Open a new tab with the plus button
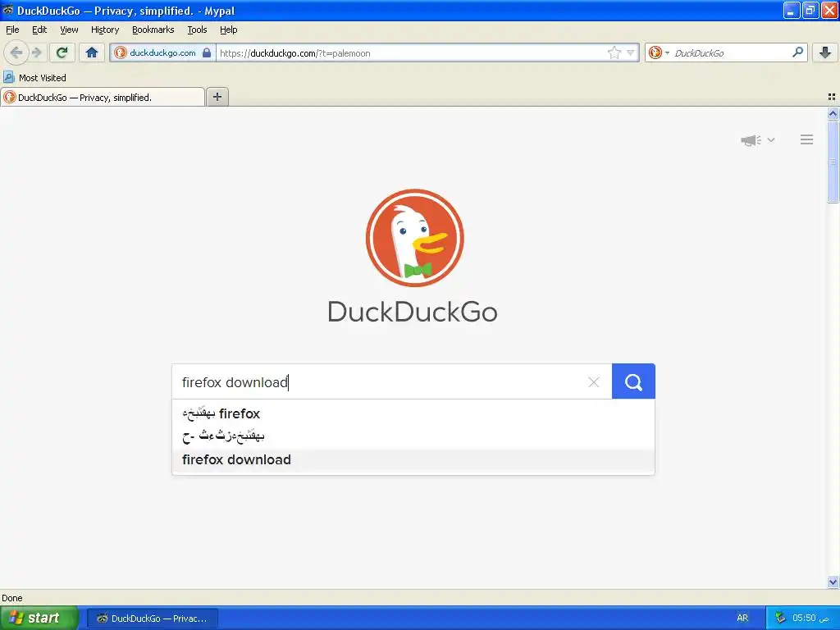Viewport: 840px width, 630px height. tap(217, 97)
